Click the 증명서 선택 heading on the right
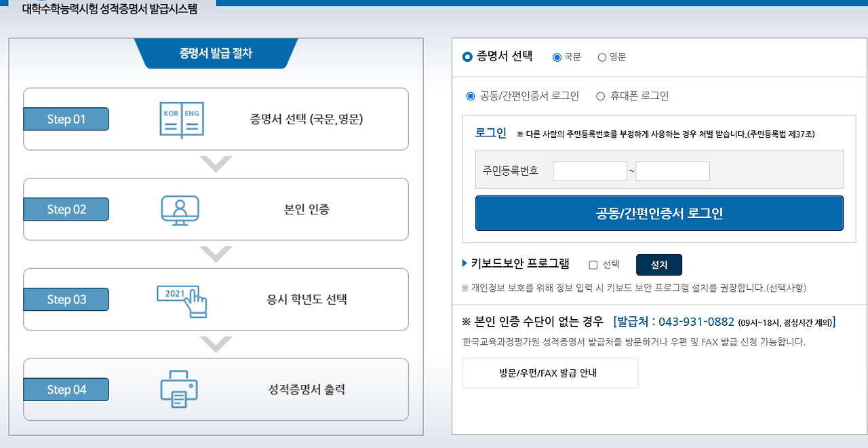 (505, 56)
